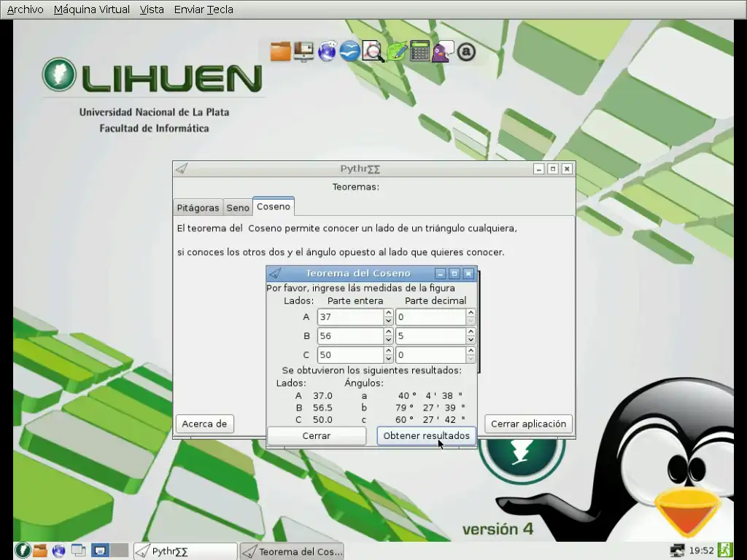The width and height of the screenshot is (747, 560).
Task: Close the Teorema del Coseno dialog
Action: (469, 273)
